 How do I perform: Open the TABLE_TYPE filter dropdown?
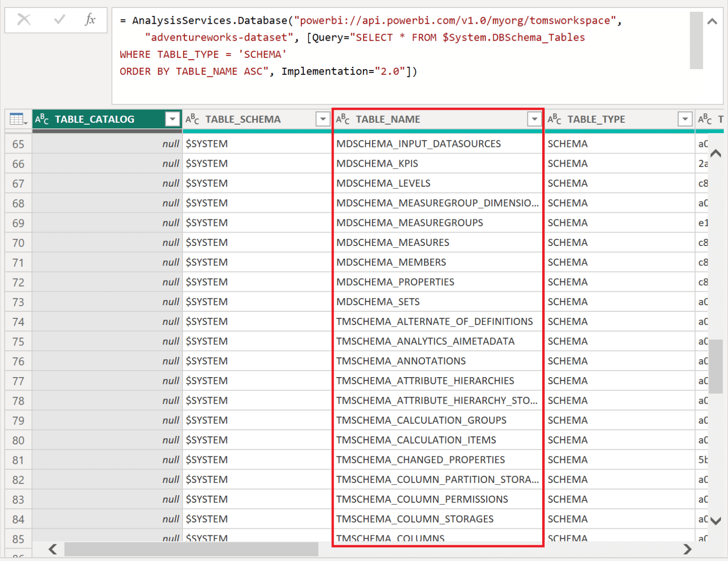click(x=685, y=119)
